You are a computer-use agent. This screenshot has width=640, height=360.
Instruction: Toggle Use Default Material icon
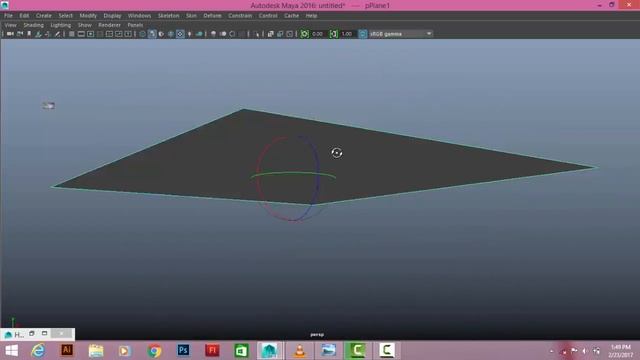pos(161,34)
